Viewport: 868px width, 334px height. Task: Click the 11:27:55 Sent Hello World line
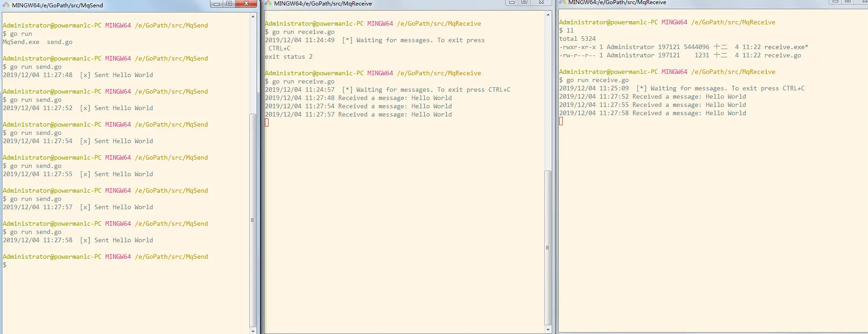[x=78, y=174]
